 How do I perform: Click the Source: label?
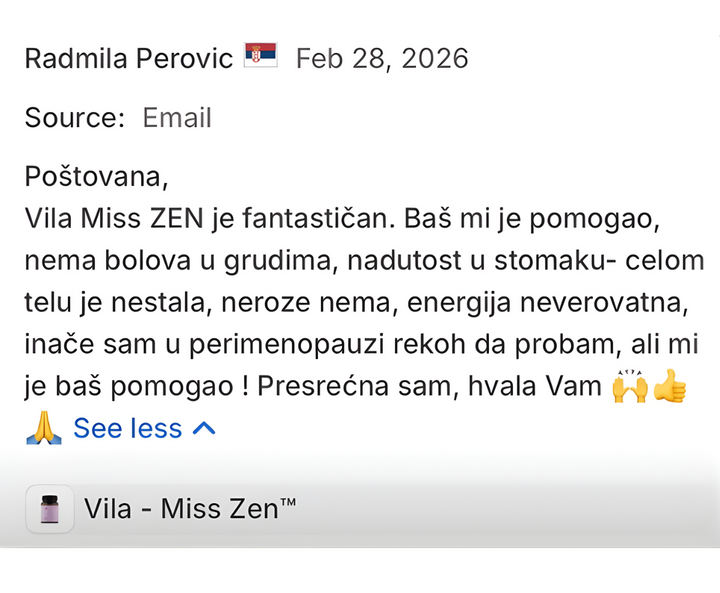[75, 118]
